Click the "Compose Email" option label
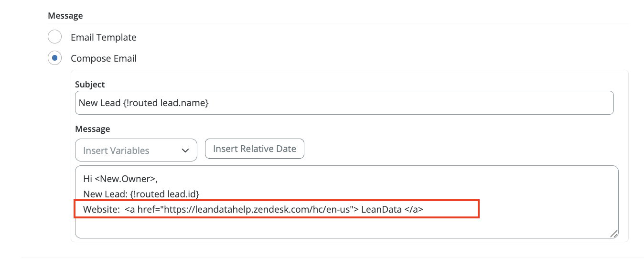This screenshot has width=644, height=259. [x=104, y=58]
